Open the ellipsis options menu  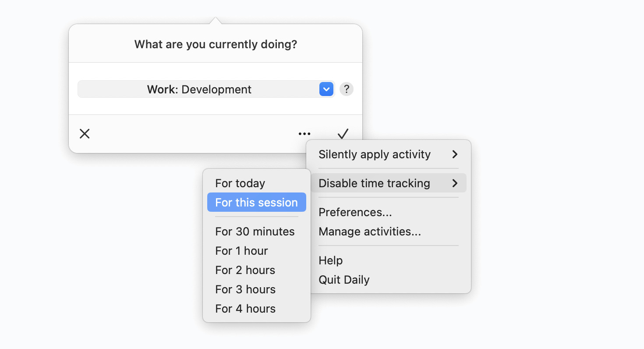point(304,134)
